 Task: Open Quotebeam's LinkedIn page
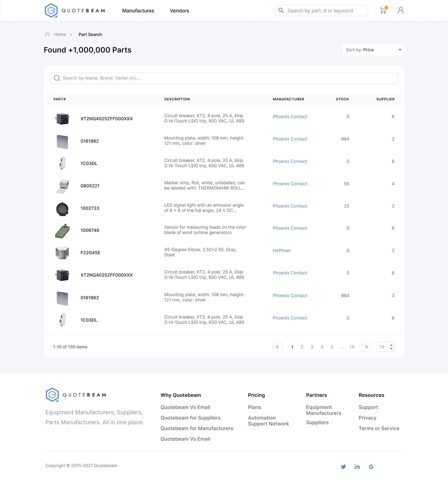tap(357, 467)
